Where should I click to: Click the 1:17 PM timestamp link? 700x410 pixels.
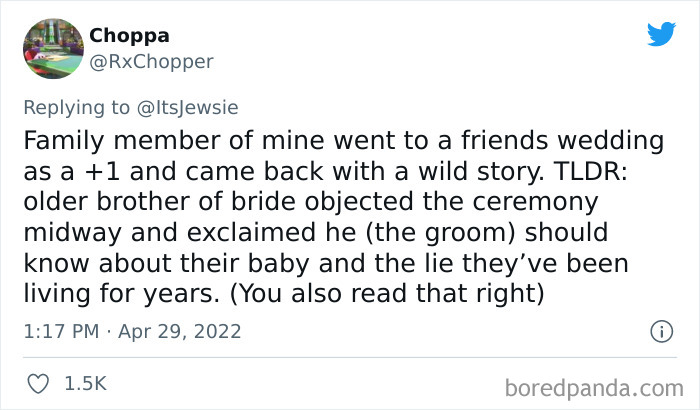[x=61, y=331]
